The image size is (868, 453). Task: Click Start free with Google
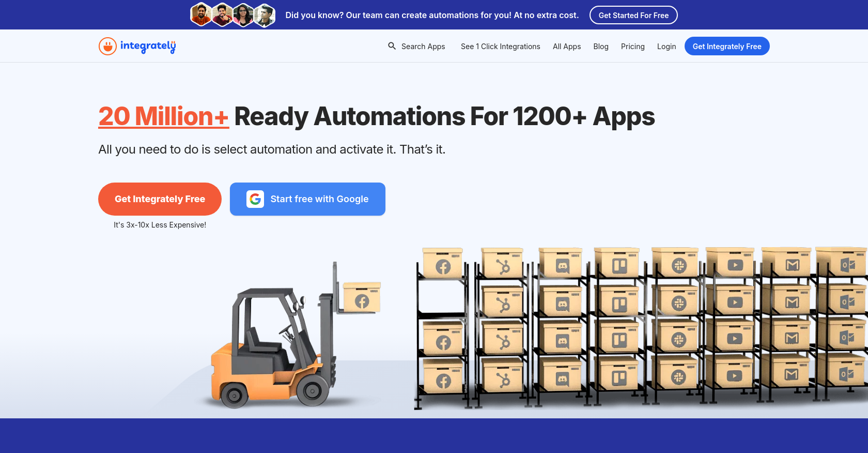pyautogui.click(x=307, y=199)
